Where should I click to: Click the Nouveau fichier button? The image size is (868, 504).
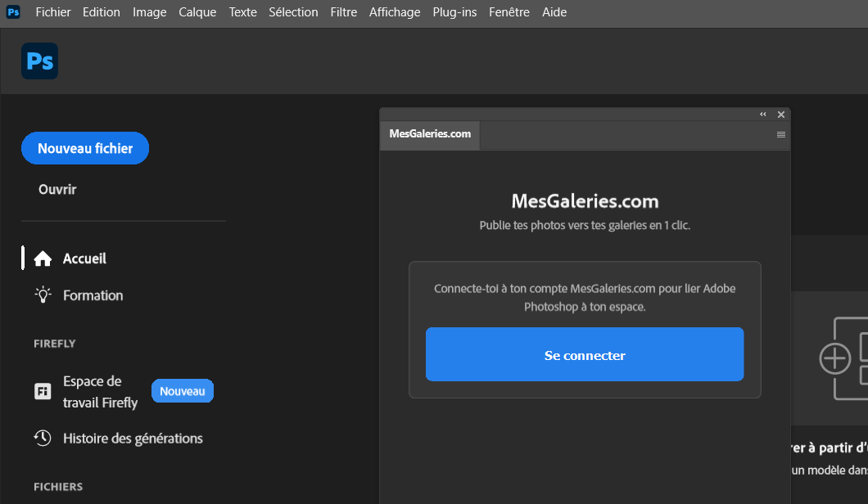(85, 148)
